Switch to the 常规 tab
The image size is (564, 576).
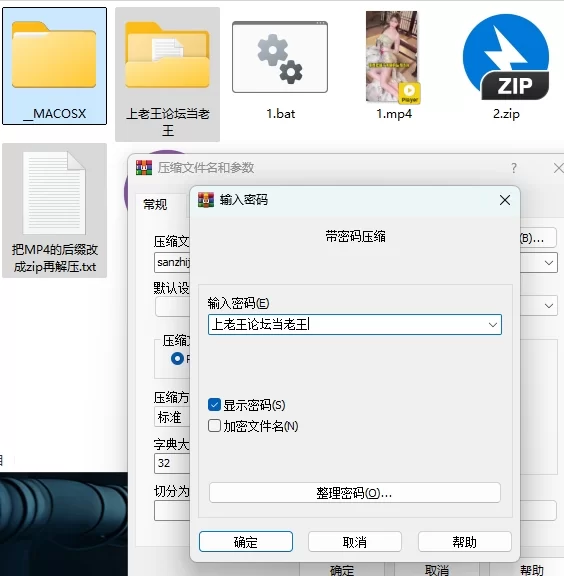pos(155,204)
